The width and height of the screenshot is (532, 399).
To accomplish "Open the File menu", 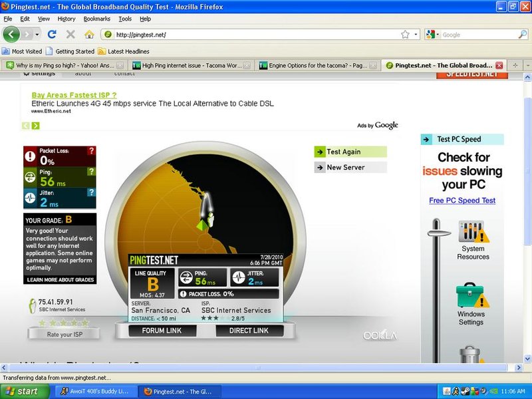I will coord(8,19).
